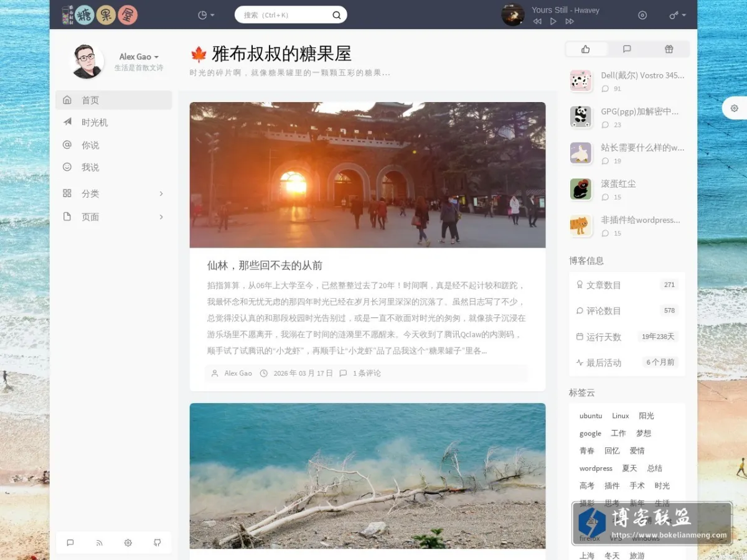Click post date 2026 年 03 月 17 日
Image resolution: width=747 pixels, height=560 pixels.
click(303, 373)
